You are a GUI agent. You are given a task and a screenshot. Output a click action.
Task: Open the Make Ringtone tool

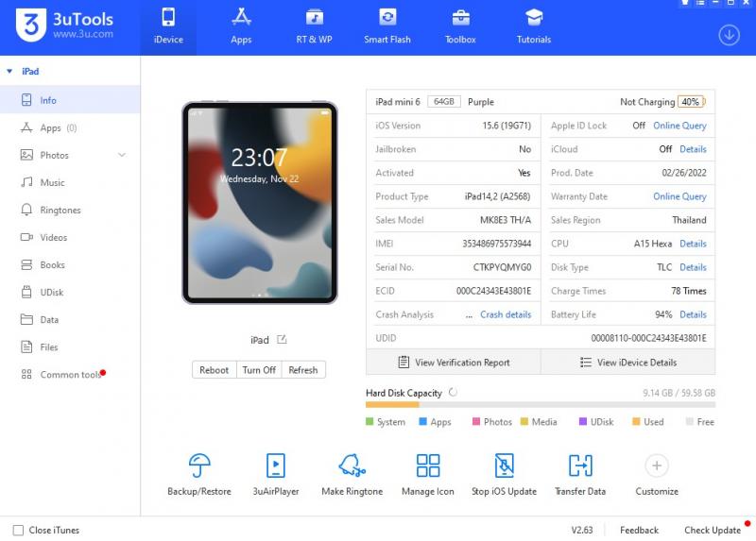[x=352, y=475]
